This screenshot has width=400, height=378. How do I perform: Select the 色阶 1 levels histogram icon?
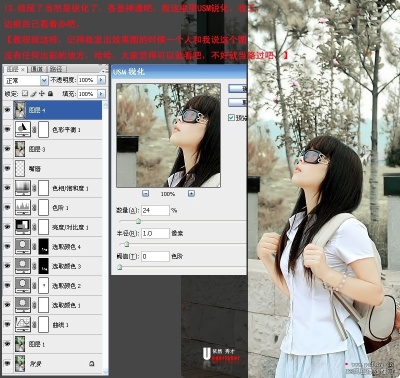tap(23, 207)
